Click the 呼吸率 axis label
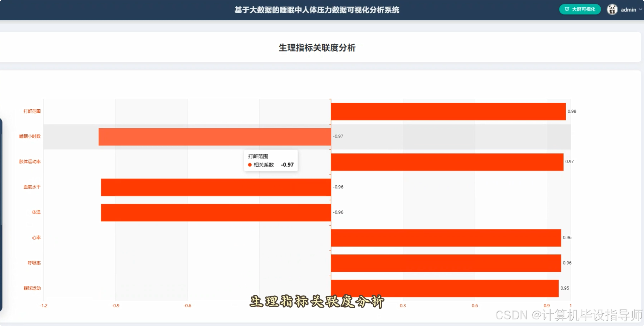644x326 pixels. pyautogui.click(x=34, y=263)
